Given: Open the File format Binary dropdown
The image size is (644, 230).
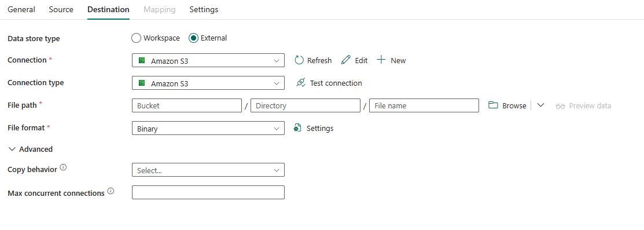Looking at the screenshot, I should click(x=208, y=128).
